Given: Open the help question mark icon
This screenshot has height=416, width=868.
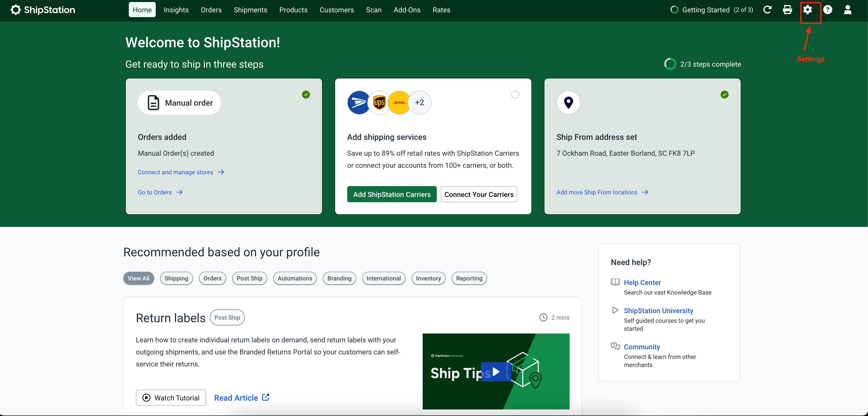Looking at the screenshot, I should 827,10.
